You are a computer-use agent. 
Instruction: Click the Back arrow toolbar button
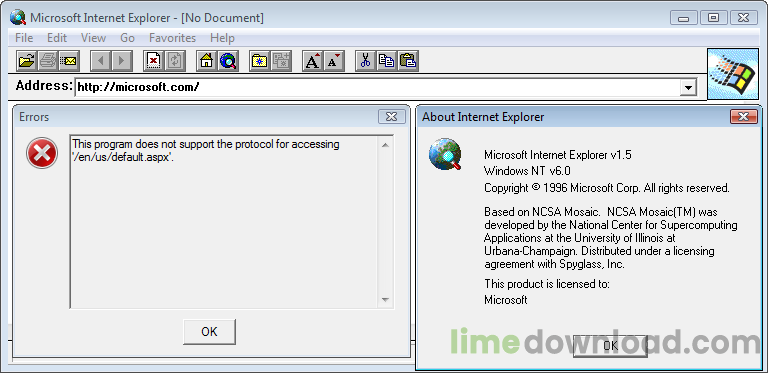[101, 61]
